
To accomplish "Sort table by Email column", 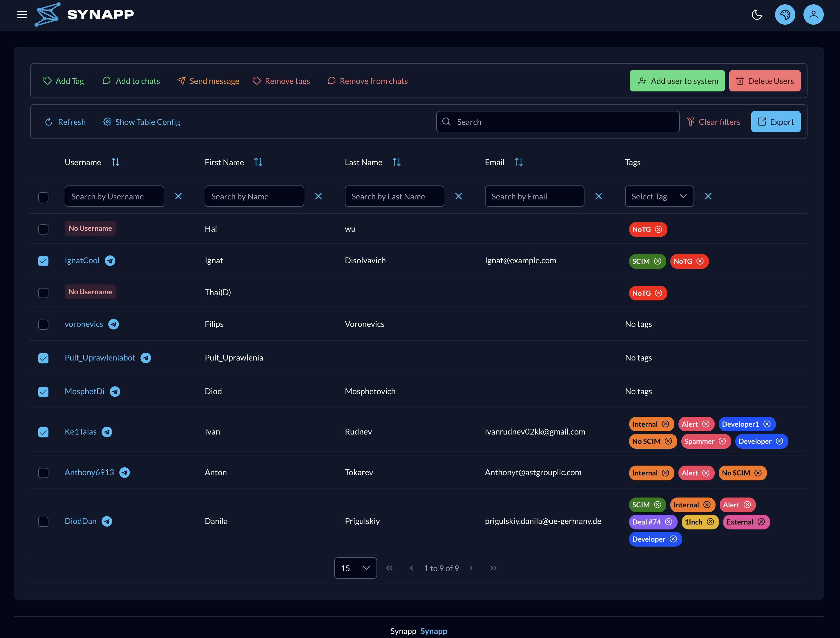I will click(519, 162).
